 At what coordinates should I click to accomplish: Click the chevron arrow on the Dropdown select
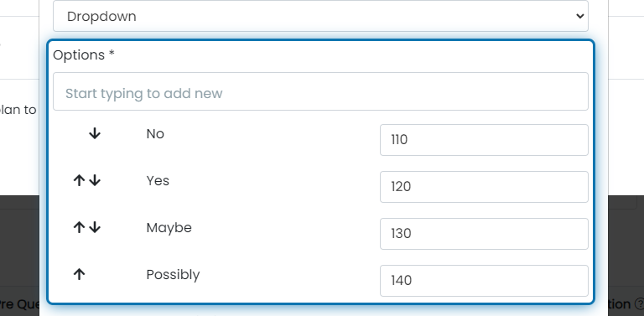click(x=579, y=16)
